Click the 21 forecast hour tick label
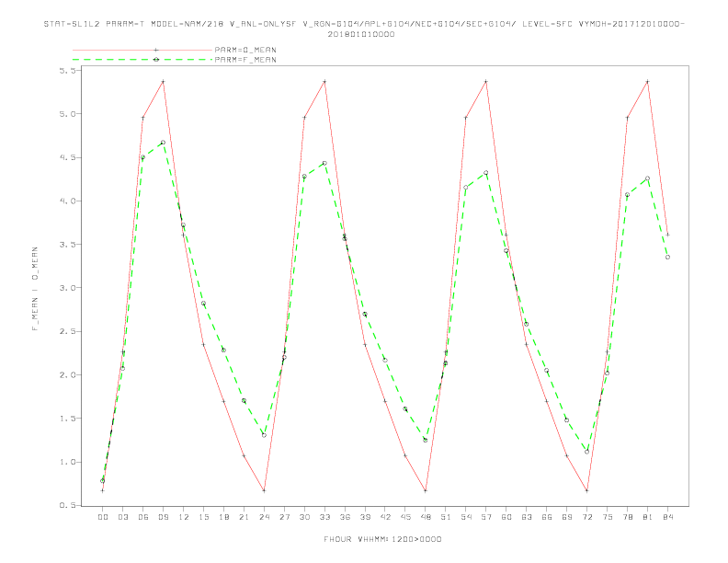Screen dimensions: 728x563 tap(244, 517)
